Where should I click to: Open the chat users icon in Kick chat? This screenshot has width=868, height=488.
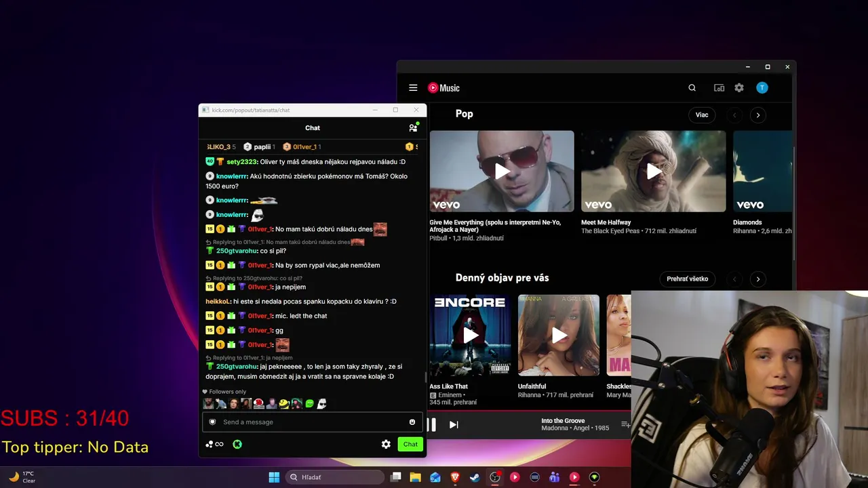pyautogui.click(x=413, y=127)
